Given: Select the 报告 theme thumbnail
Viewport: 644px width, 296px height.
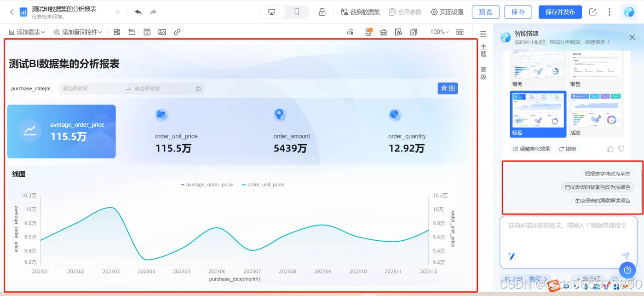Looking at the screenshot, I should 596,70.
